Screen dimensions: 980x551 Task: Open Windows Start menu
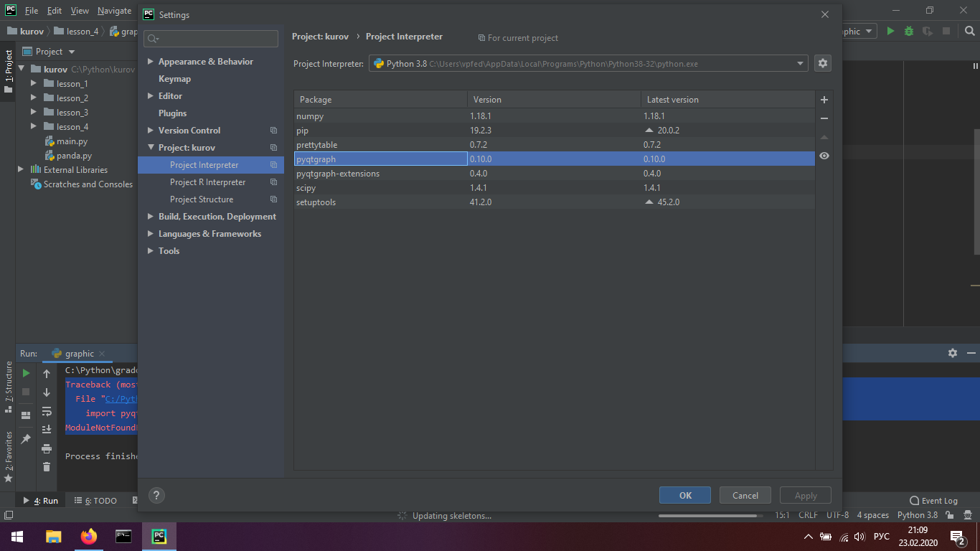point(17,537)
